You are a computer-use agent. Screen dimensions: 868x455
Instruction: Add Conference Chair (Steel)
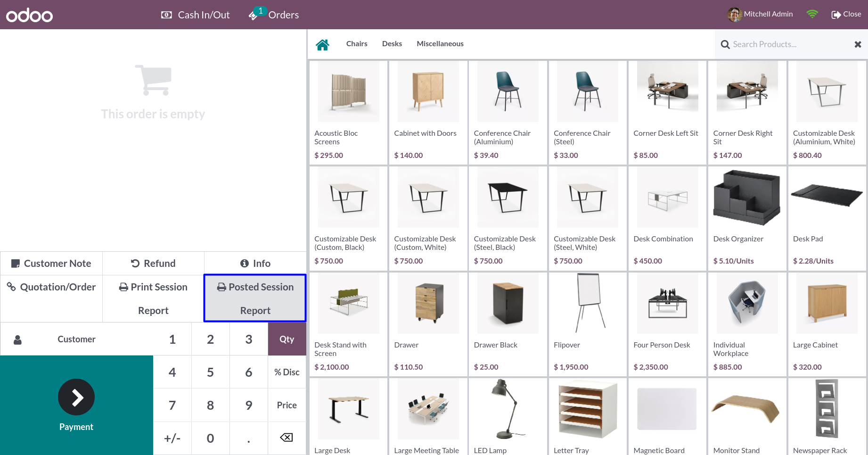pyautogui.click(x=588, y=112)
